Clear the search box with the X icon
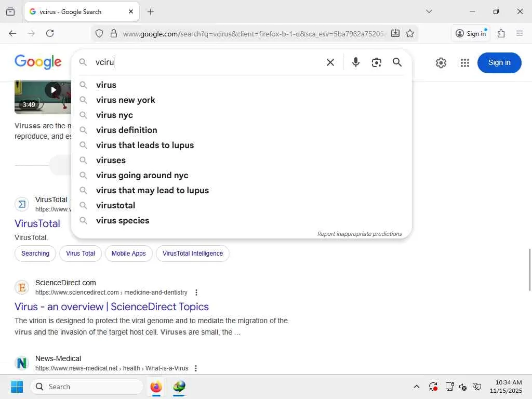Viewport: 532px width, 399px height. [x=330, y=62]
